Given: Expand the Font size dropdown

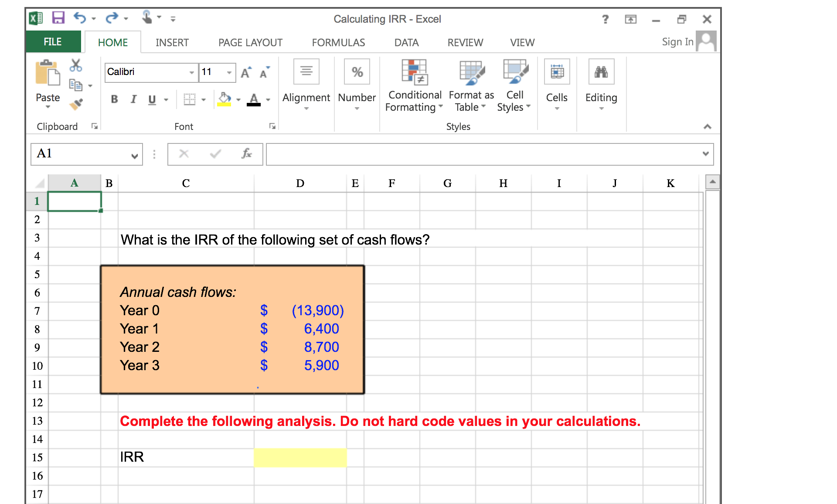Looking at the screenshot, I should pos(230,72).
